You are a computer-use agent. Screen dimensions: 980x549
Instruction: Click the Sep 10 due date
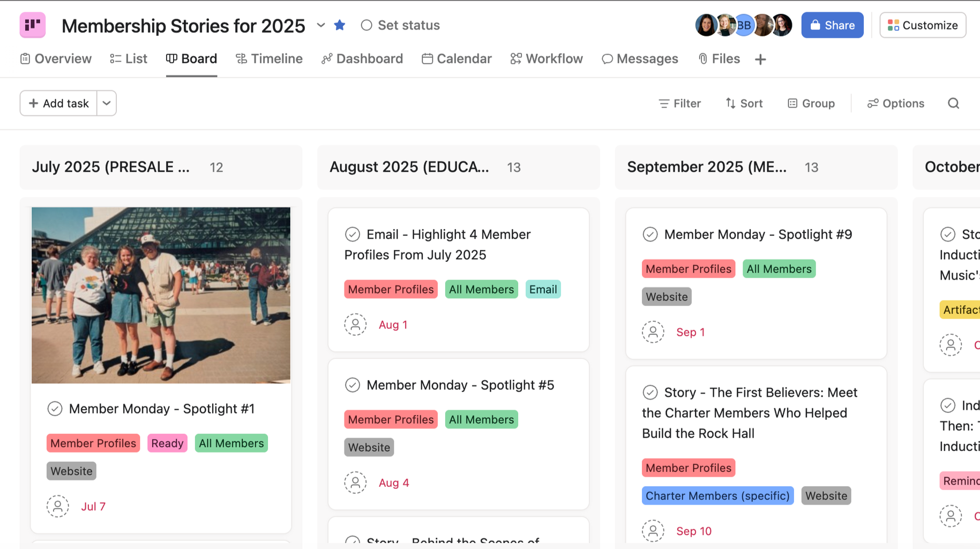click(694, 531)
